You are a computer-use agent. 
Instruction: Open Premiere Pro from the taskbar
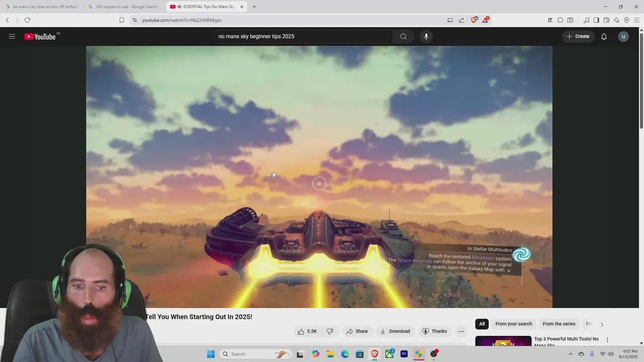[x=404, y=354]
